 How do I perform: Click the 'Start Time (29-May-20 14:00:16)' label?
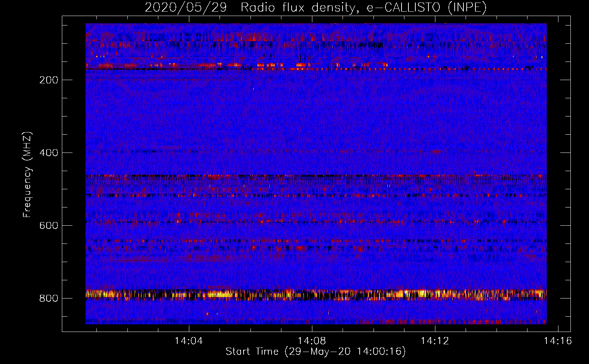(316, 352)
